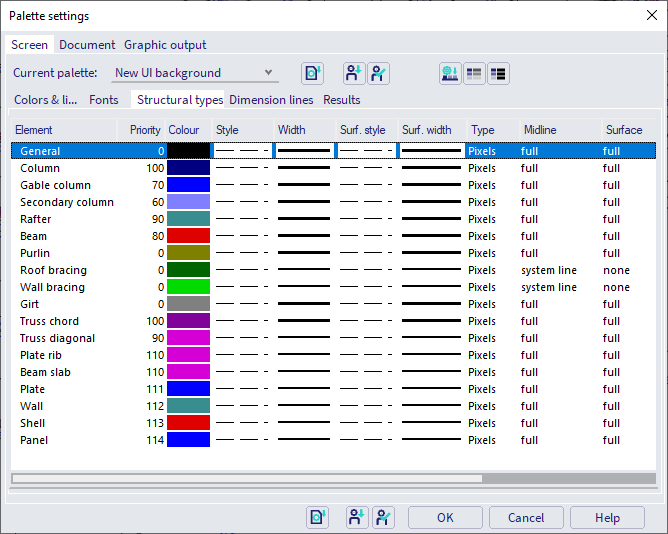
Task: Click the darker list-view icon in the top toolbar
Action: pos(498,73)
